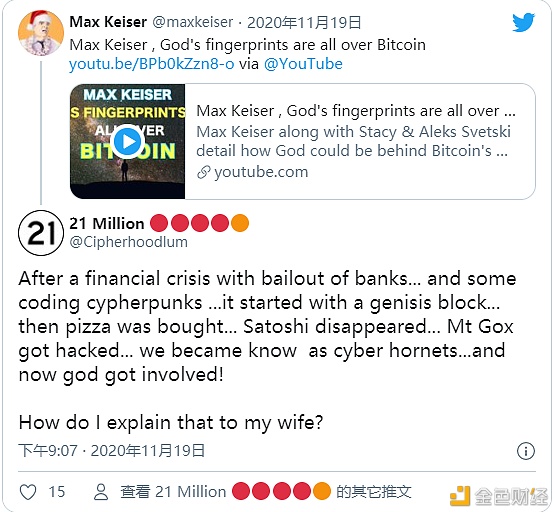
Task: Open the video thumbnail image
Action: [x=128, y=141]
